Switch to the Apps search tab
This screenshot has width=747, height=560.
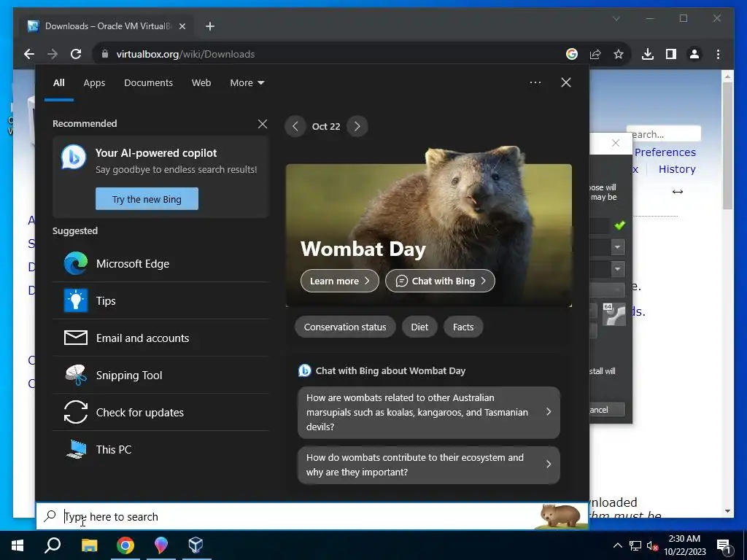coord(94,82)
